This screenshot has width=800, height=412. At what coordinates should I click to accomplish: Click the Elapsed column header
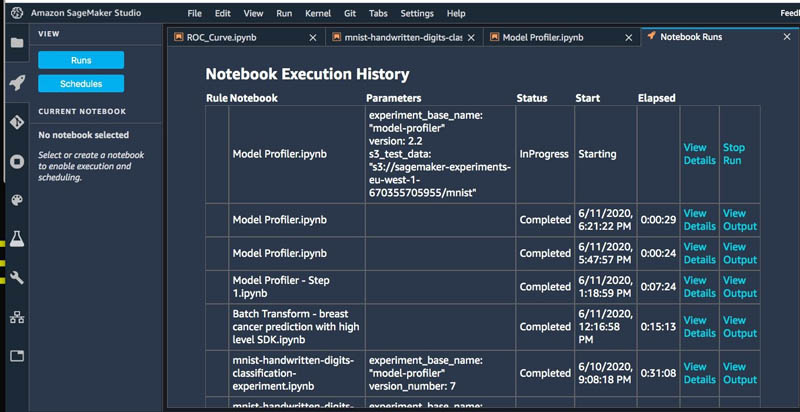(657, 98)
